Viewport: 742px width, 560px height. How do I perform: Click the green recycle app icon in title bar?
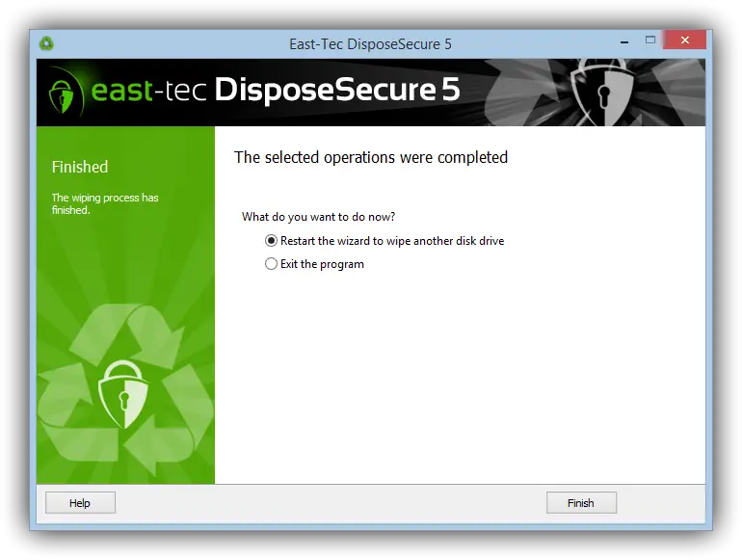(46, 43)
